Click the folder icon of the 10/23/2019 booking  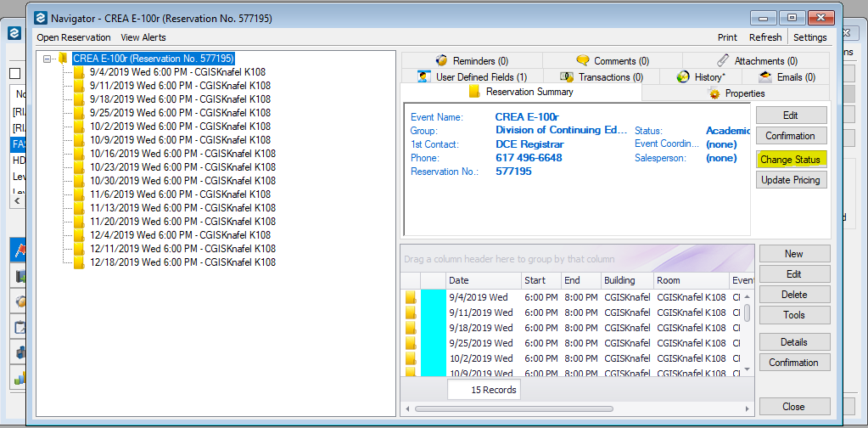80,167
